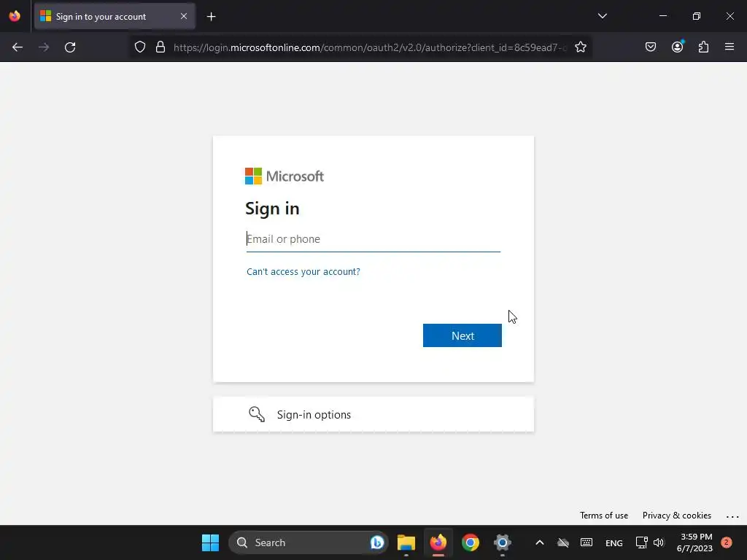Open notifications badge showing 2
This screenshot has width=747, height=560.
[727, 542]
